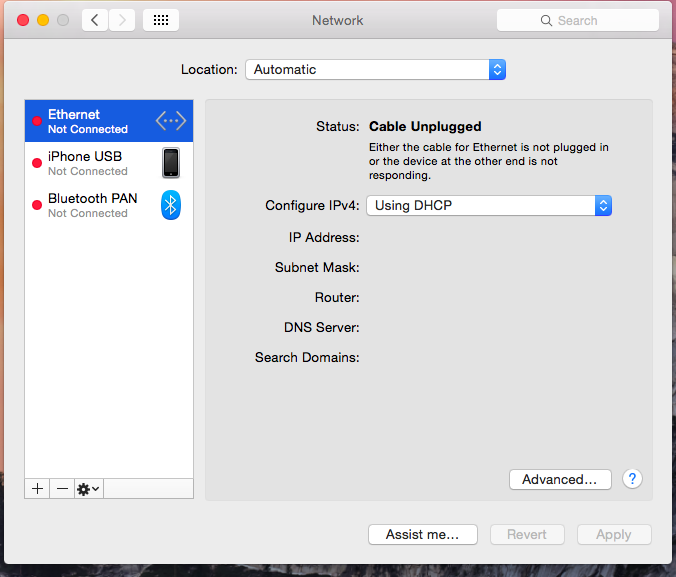
Task: Click the magnifier icon in Search
Action: pyautogui.click(x=546, y=21)
